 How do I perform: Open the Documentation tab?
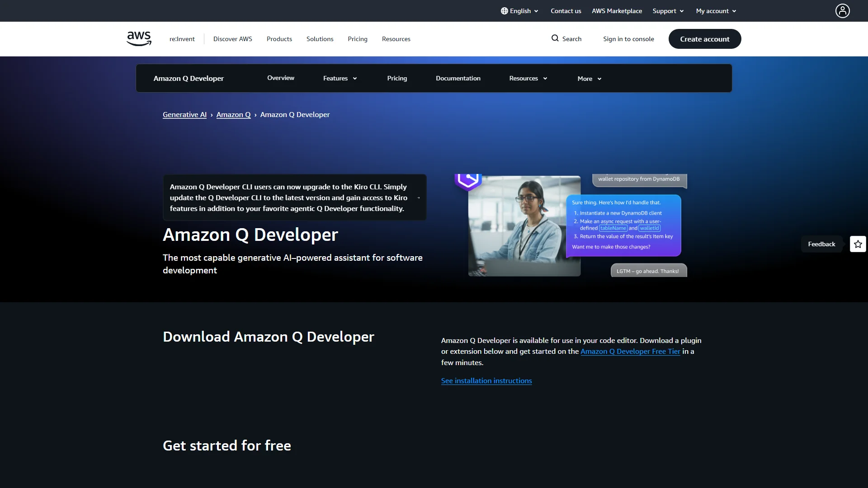458,78
